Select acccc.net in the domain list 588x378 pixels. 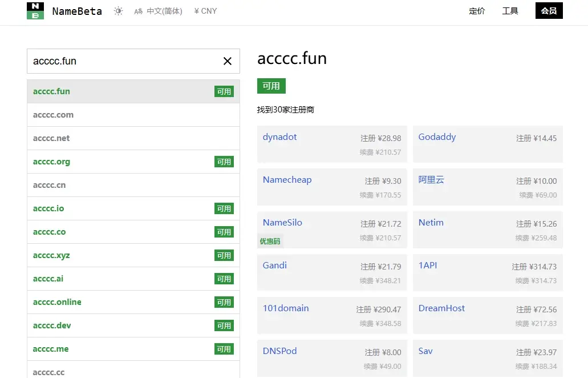click(133, 138)
